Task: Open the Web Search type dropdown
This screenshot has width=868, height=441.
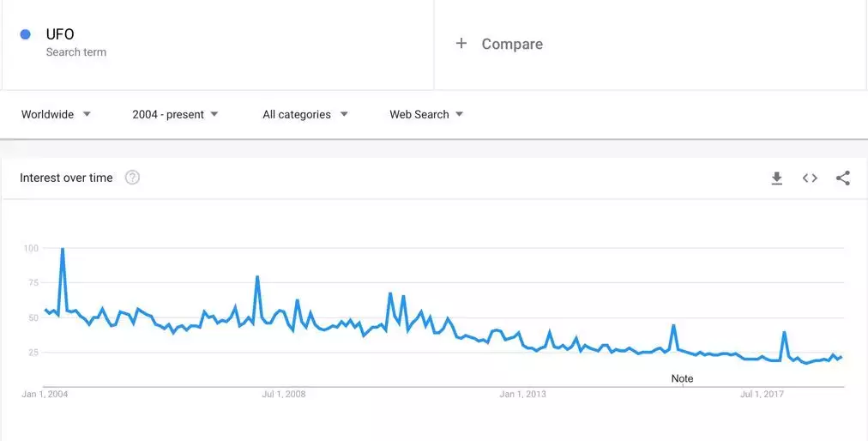Action: [426, 115]
